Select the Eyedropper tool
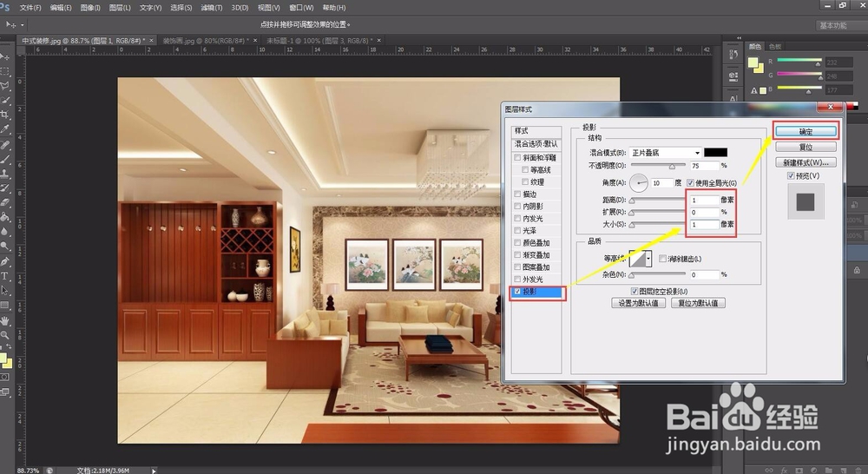This screenshot has height=474, width=868. [4, 129]
